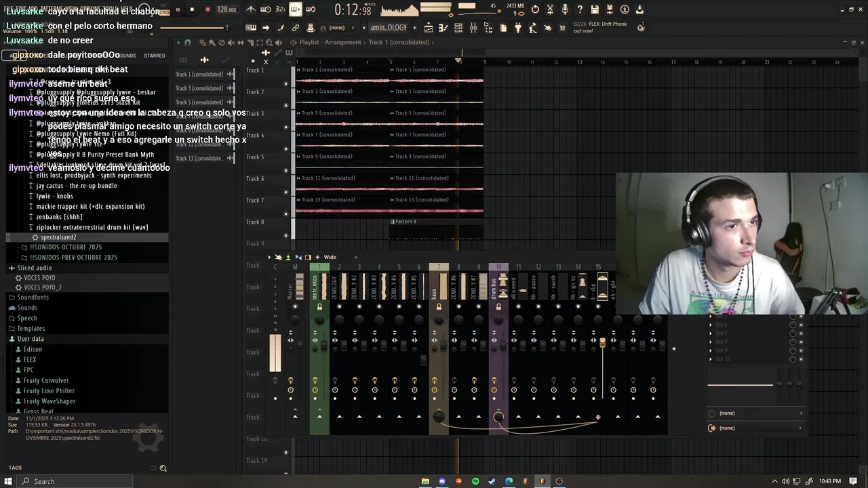Image resolution: width=868 pixels, height=488 pixels.
Task: Click the drum bus send level knob
Action: click(x=498, y=417)
